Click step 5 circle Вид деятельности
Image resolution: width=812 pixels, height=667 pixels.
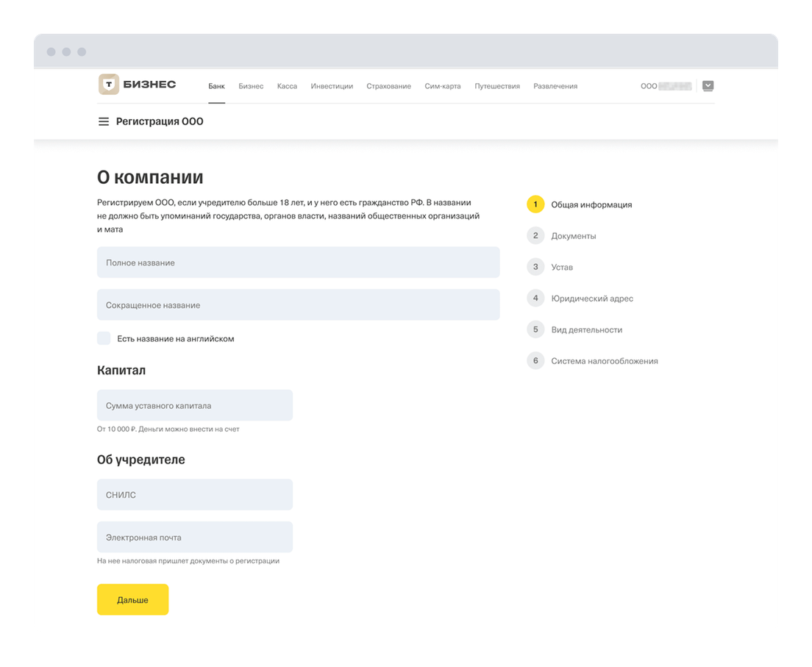click(x=535, y=329)
